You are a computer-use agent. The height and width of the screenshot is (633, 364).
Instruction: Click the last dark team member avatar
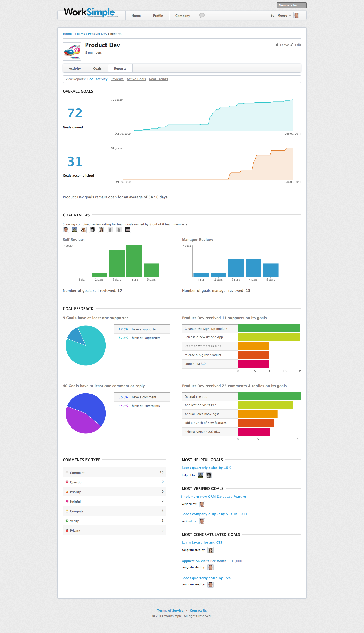pyautogui.click(x=128, y=230)
